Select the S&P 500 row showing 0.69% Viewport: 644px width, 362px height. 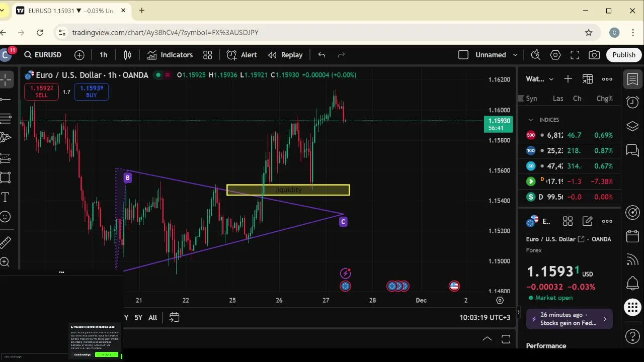(x=570, y=135)
